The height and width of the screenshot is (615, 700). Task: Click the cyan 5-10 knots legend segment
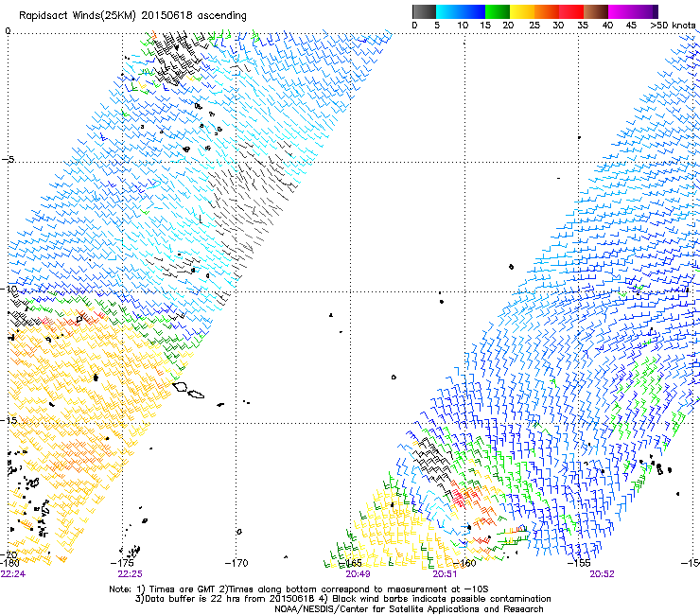448,11
